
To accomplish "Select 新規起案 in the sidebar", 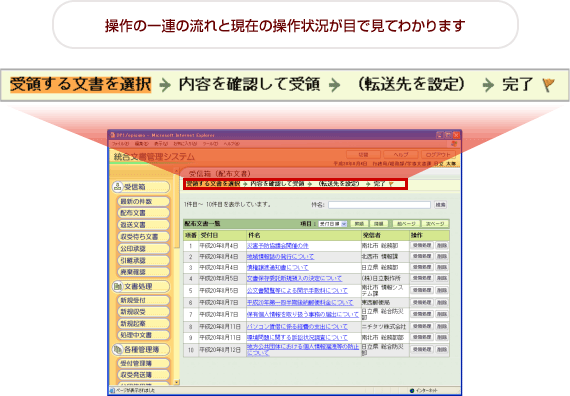I will tap(143, 324).
